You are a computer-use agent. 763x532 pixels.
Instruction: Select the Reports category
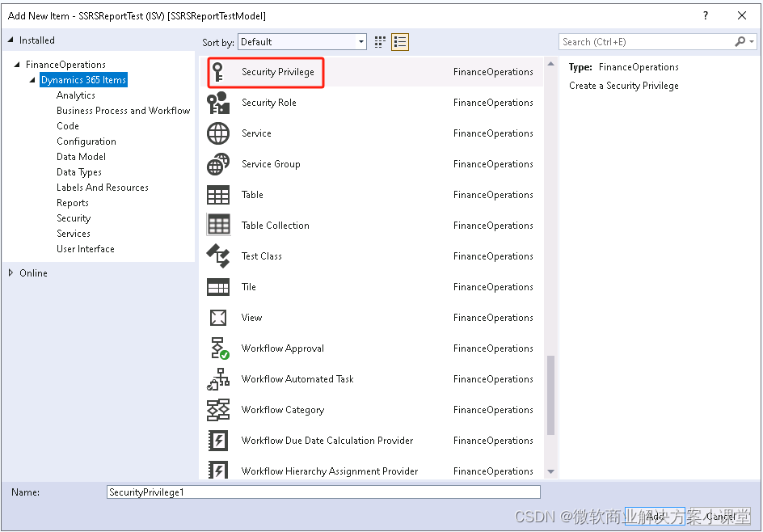(x=73, y=203)
